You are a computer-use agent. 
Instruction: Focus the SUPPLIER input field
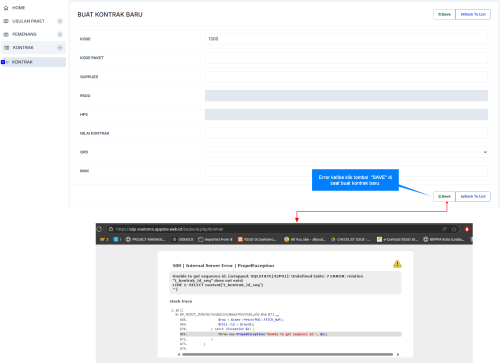pos(346,77)
